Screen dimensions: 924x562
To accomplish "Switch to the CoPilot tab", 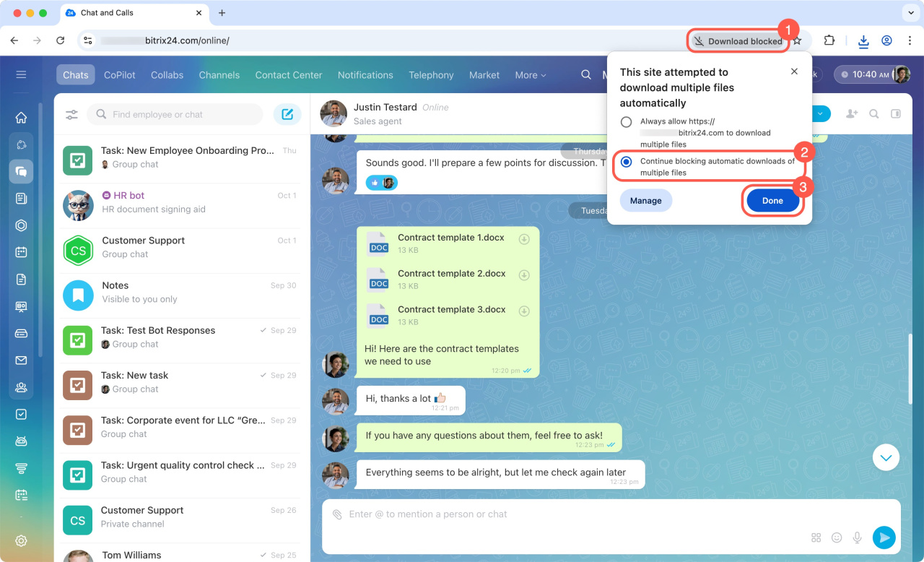I will coord(119,75).
